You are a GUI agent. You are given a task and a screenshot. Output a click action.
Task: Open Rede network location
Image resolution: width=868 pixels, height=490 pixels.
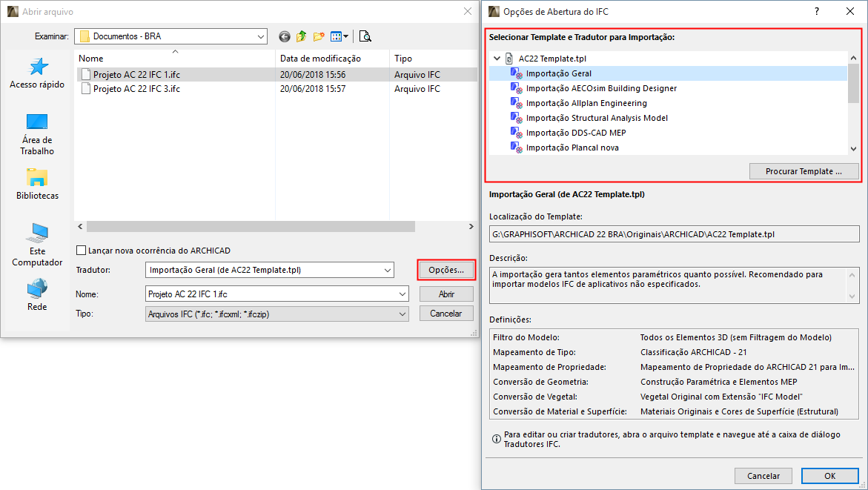pyautogui.click(x=37, y=295)
